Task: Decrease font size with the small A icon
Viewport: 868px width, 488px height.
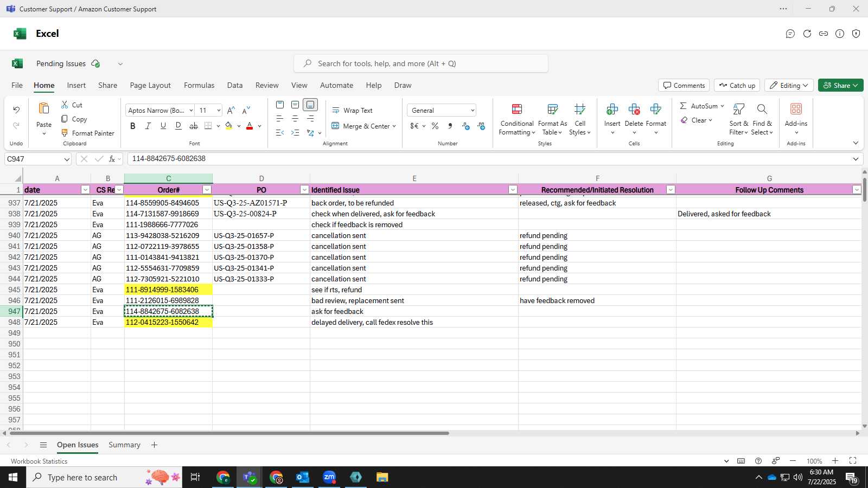Action: click(246, 110)
